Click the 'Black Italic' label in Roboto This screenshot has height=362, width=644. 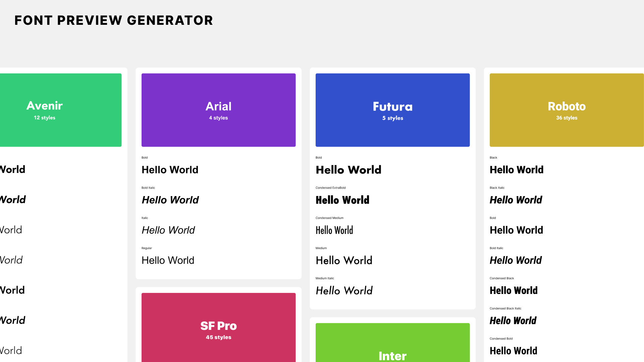pyautogui.click(x=497, y=188)
